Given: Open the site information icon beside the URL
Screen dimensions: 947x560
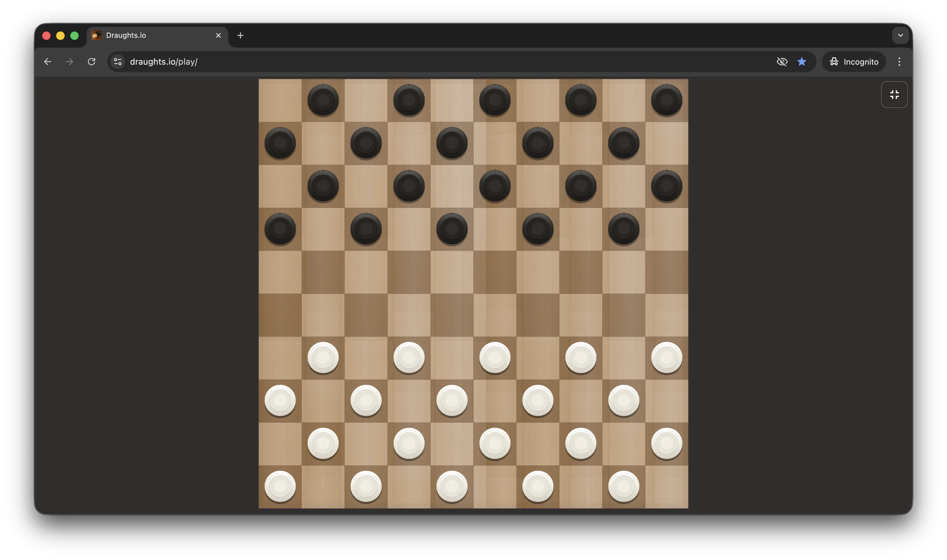Looking at the screenshot, I should coord(117,62).
